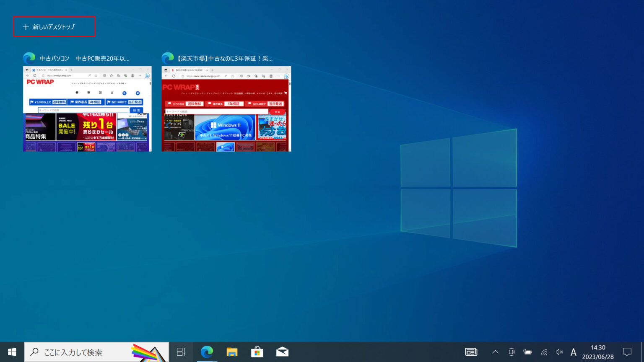Open Microsoft Edge from the taskbar
Screen dimensions: 644x362
[x=207, y=352]
